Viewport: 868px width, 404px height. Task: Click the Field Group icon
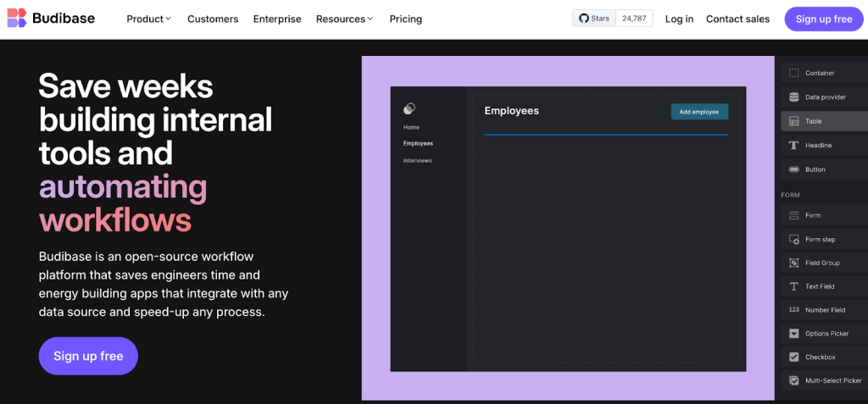pyautogui.click(x=793, y=263)
